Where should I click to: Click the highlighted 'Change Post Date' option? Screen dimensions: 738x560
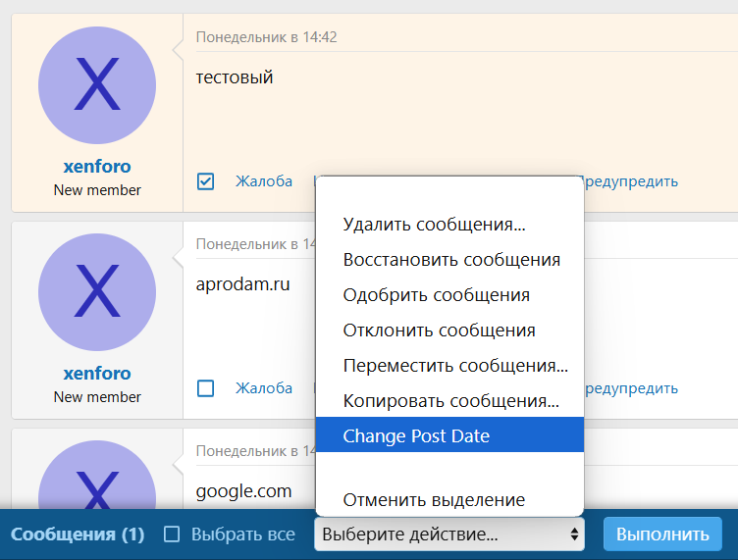click(416, 436)
